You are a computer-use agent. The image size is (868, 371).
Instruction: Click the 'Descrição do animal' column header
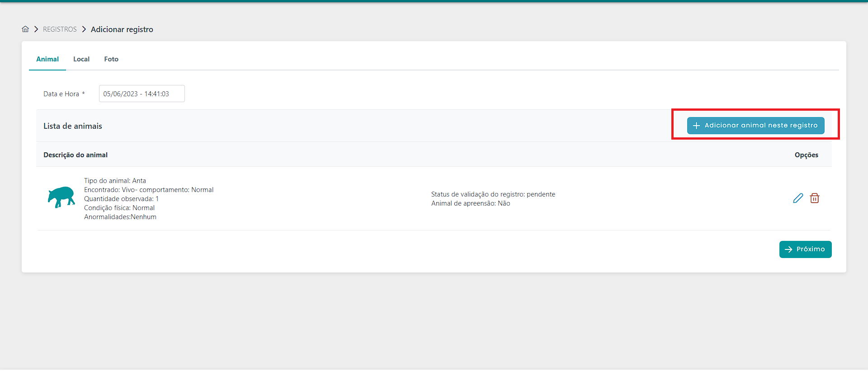coord(75,155)
